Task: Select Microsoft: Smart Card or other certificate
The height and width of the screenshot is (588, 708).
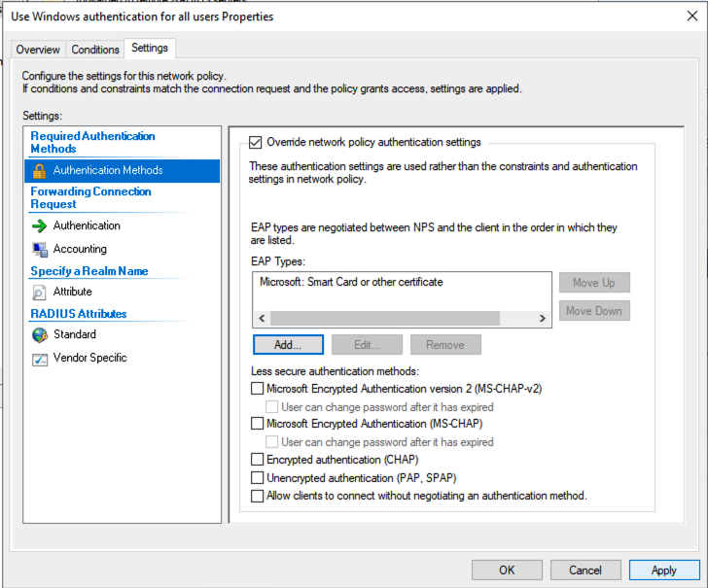Action: (351, 282)
